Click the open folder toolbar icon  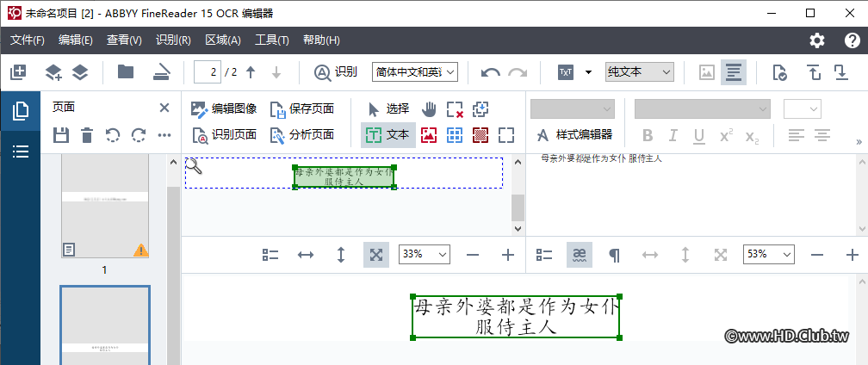tap(126, 72)
